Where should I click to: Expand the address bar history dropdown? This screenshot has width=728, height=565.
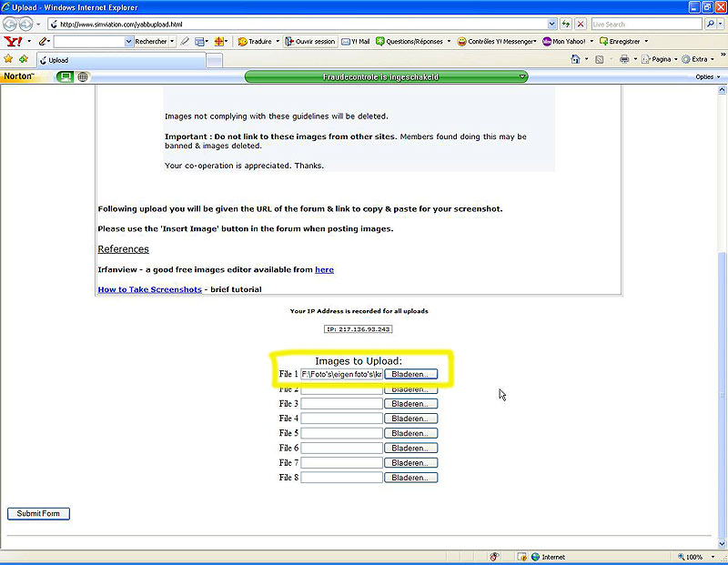pos(552,24)
